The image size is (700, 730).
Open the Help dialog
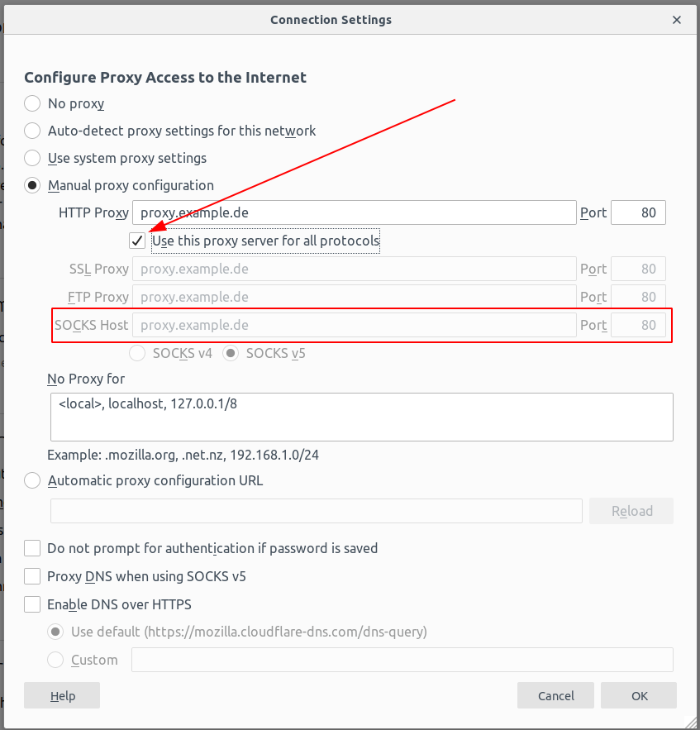[61, 695]
